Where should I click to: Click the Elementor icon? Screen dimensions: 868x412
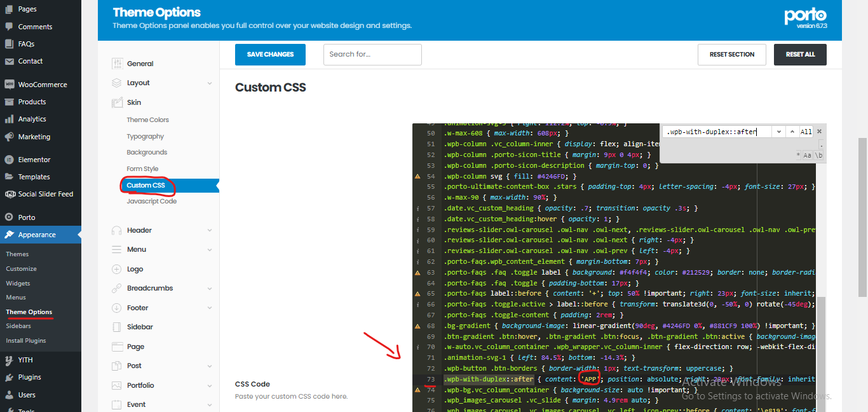pos(9,160)
